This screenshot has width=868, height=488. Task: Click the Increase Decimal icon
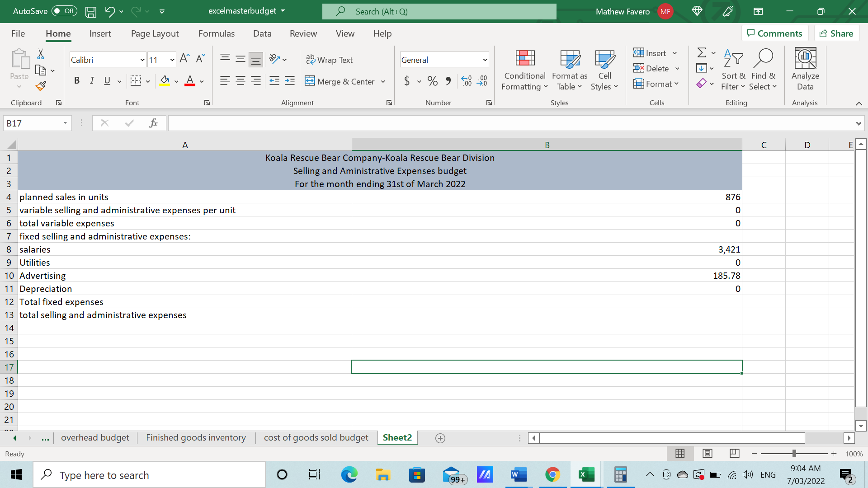coord(467,81)
